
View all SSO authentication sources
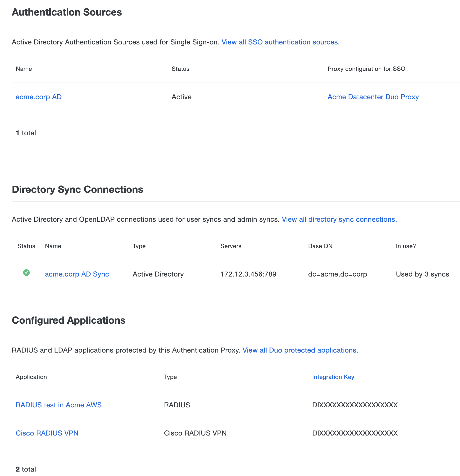[x=281, y=42]
